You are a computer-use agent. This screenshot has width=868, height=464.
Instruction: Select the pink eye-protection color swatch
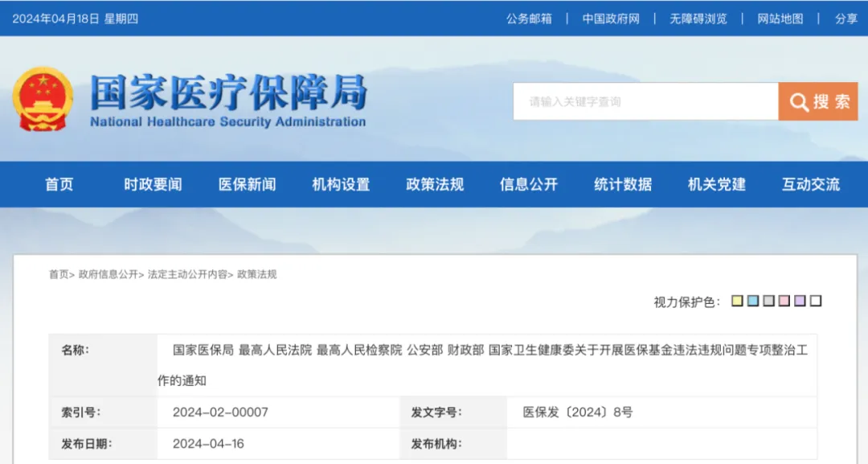click(784, 302)
